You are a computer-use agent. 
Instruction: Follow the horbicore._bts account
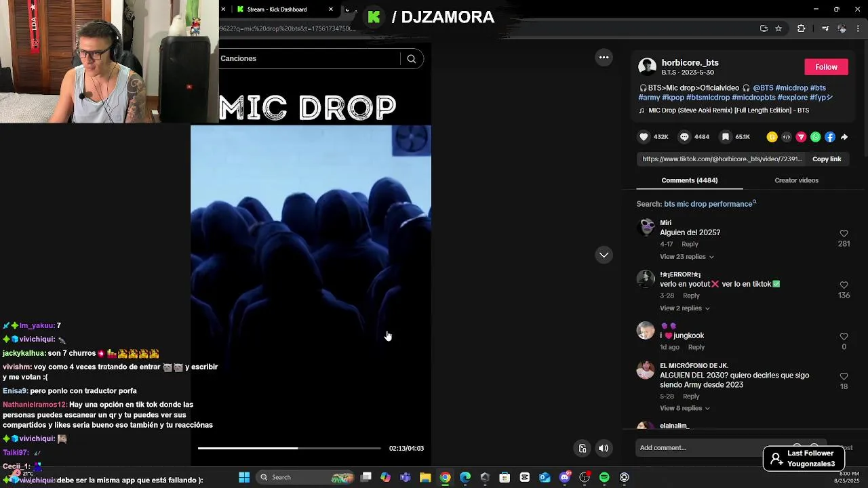(x=826, y=66)
